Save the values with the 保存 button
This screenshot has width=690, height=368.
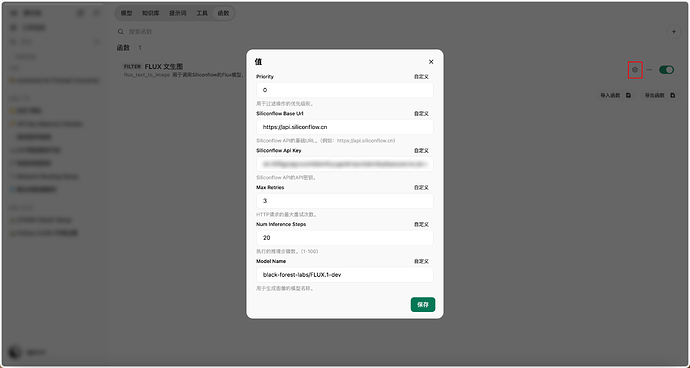423,305
